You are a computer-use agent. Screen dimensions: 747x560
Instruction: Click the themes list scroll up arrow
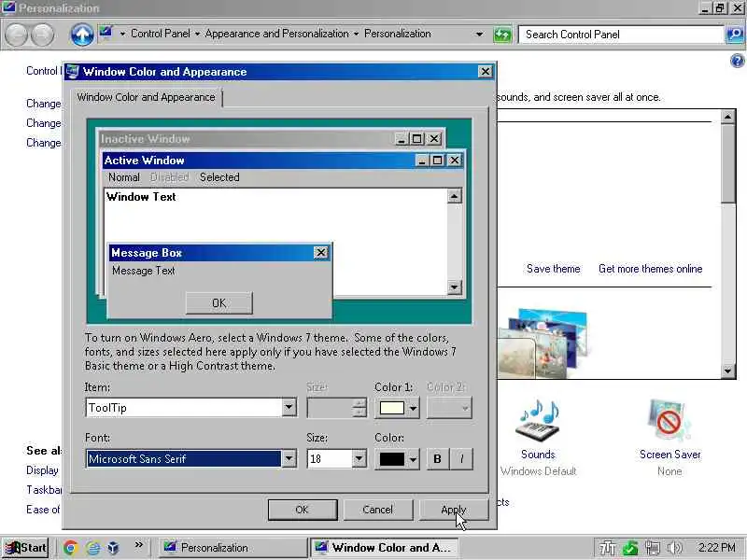pos(727,117)
